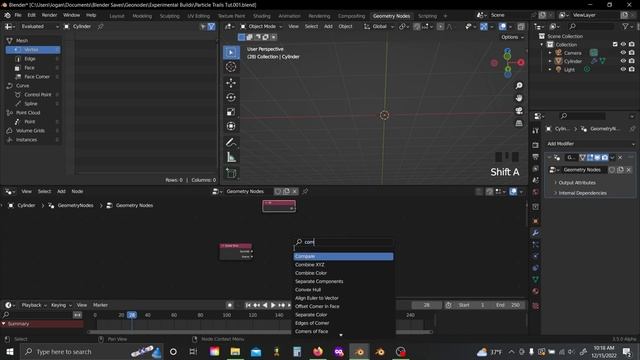
Task: Jump to the start frame button
Action: coord(248,305)
